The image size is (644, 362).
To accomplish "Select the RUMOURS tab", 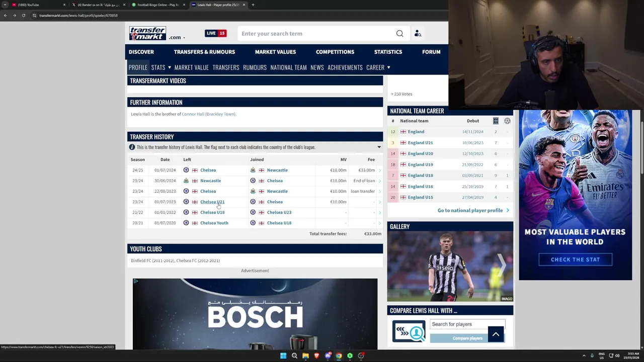I will tap(255, 67).
